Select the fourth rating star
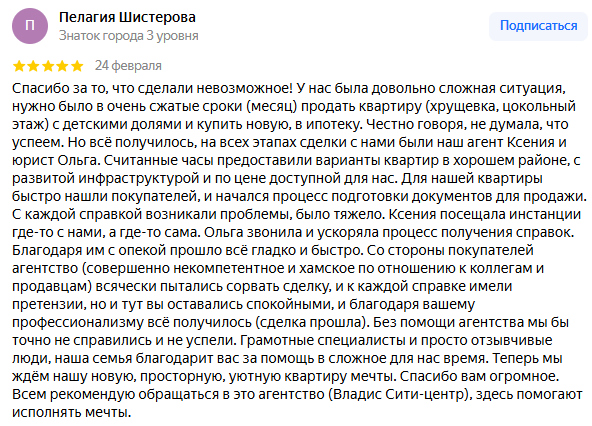Image resolution: width=592 pixels, height=426 pixels. 62,66
